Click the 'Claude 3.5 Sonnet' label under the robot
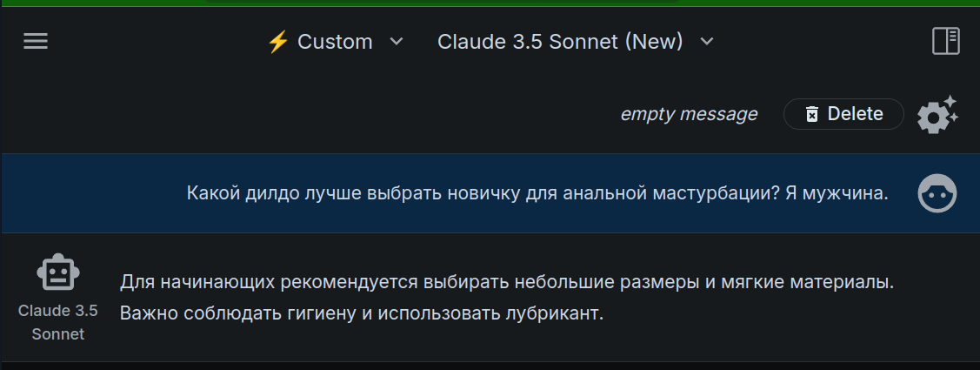Image resolution: width=980 pixels, height=370 pixels. tap(58, 322)
